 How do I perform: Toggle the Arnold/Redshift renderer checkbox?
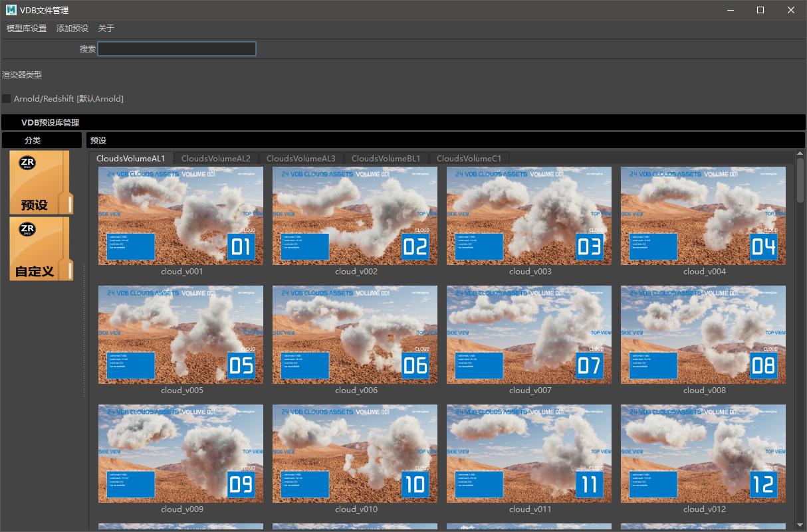(x=7, y=99)
